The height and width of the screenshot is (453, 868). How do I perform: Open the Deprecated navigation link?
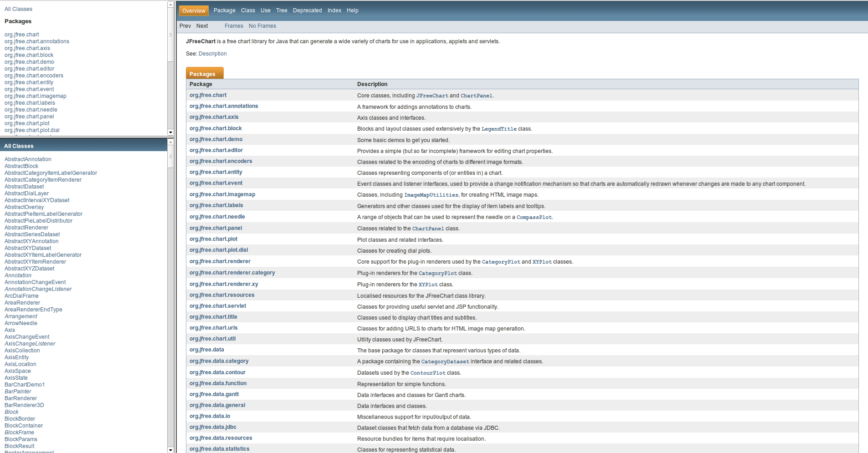point(307,10)
